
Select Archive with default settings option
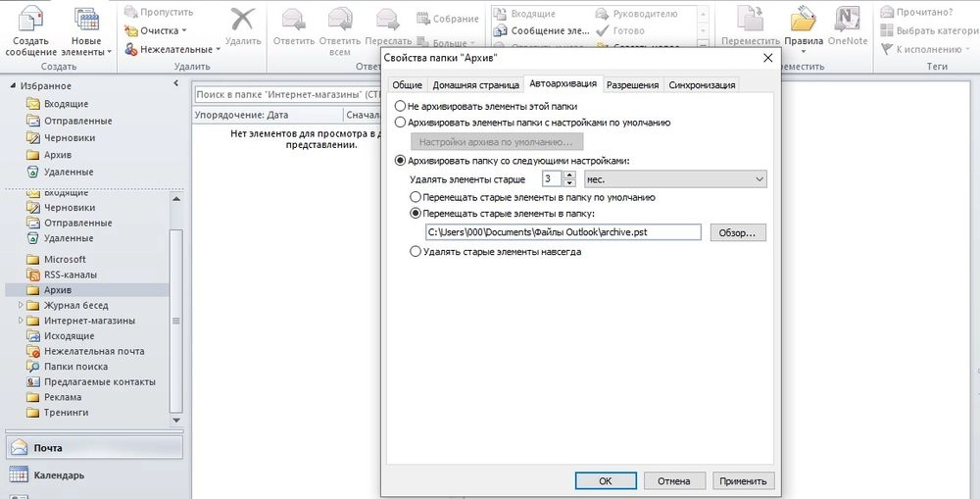pos(400,123)
